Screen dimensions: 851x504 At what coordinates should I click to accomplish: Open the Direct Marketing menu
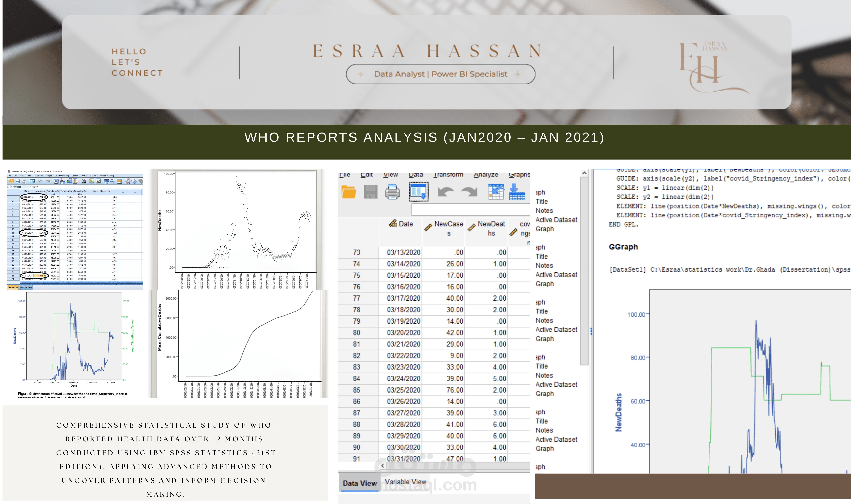(62, 176)
